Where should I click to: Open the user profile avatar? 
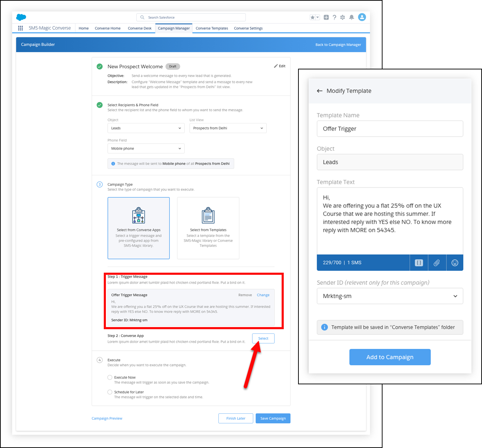[362, 17]
